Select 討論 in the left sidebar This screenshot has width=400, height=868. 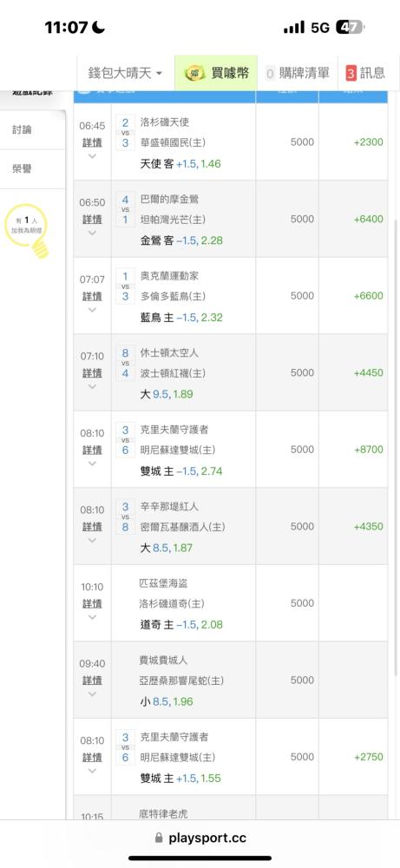click(x=23, y=129)
